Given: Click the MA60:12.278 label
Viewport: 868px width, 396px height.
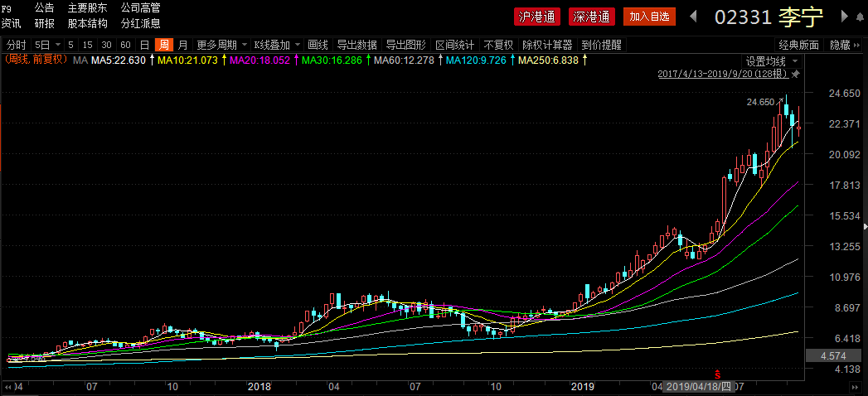Looking at the screenshot, I should click(404, 60).
